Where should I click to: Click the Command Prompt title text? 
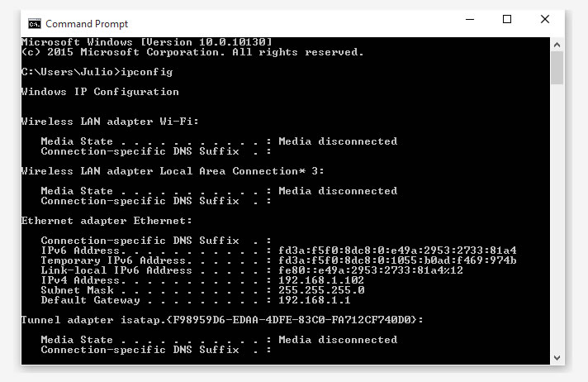click(x=87, y=24)
